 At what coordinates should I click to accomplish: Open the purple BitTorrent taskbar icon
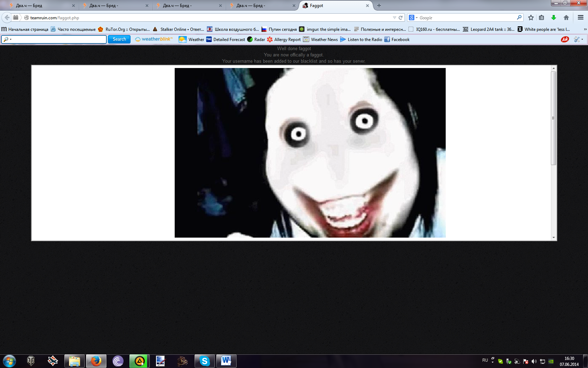point(118,361)
